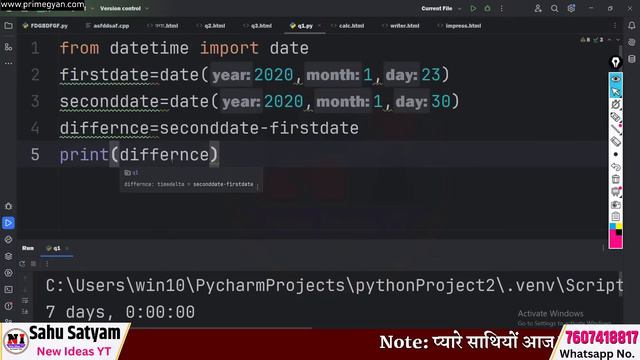The width and height of the screenshot is (640, 360).
Task: Toggle the eye visibility button in the annotation bar
Action: pyautogui.click(x=616, y=79)
